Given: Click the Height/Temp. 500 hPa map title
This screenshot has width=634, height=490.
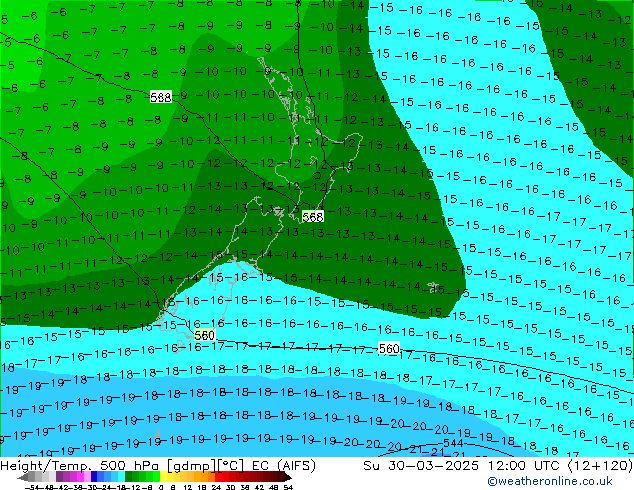Looking at the screenshot, I should point(158,466).
